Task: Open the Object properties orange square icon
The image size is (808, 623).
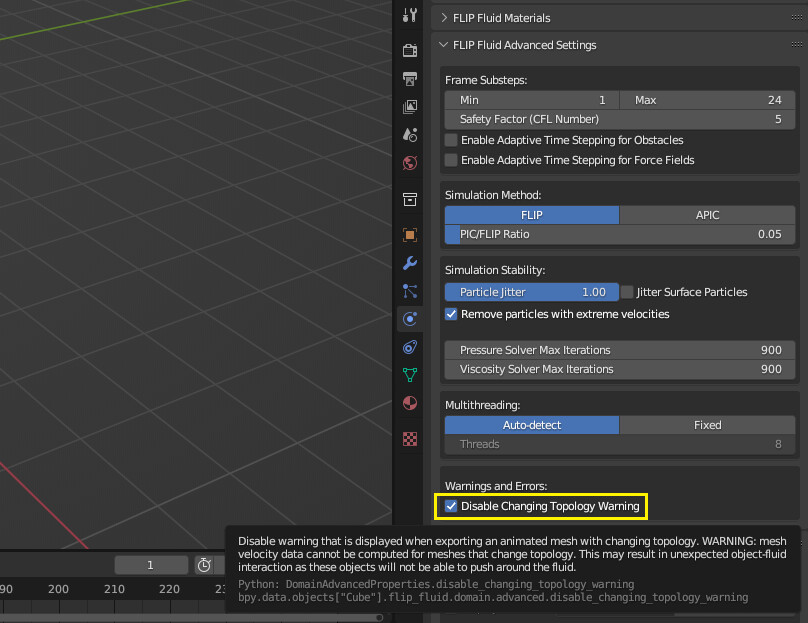Action: [x=410, y=235]
